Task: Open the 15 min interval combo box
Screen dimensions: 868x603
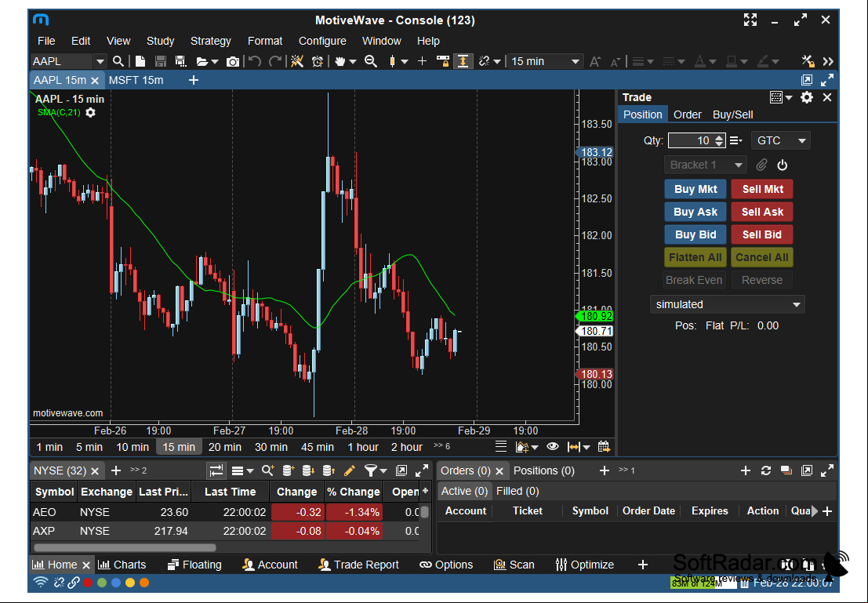Action: pyautogui.click(x=545, y=61)
